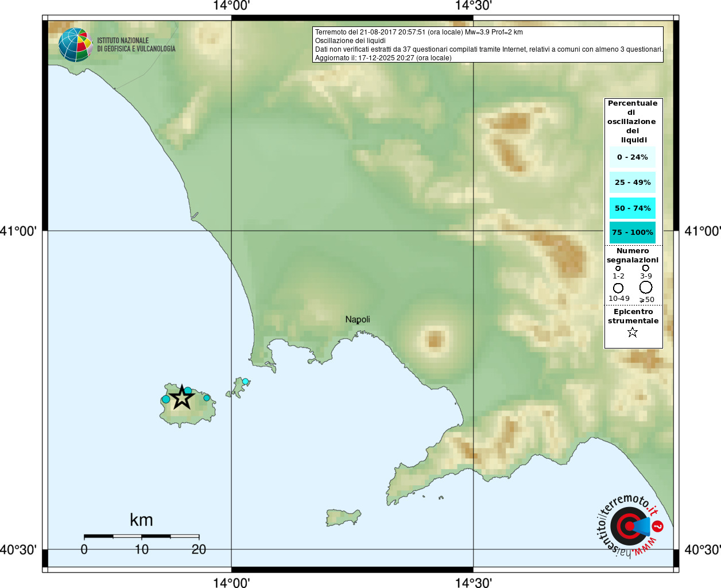The width and height of the screenshot is (721, 588).
Task: Select the cyan marker on Procida island
Action: (245, 382)
